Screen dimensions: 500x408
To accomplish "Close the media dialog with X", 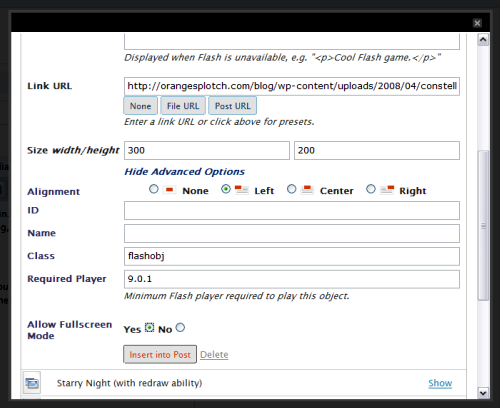I will pyautogui.click(x=477, y=23).
